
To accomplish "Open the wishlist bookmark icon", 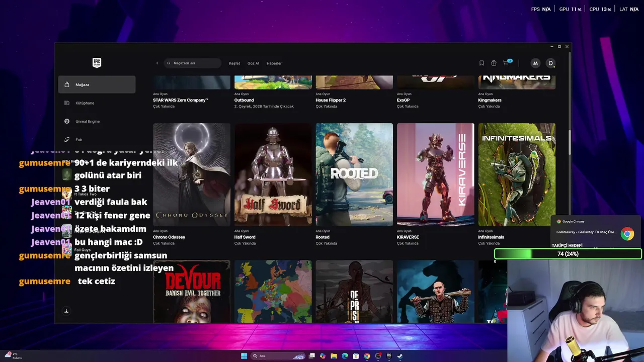I will coord(481,63).
